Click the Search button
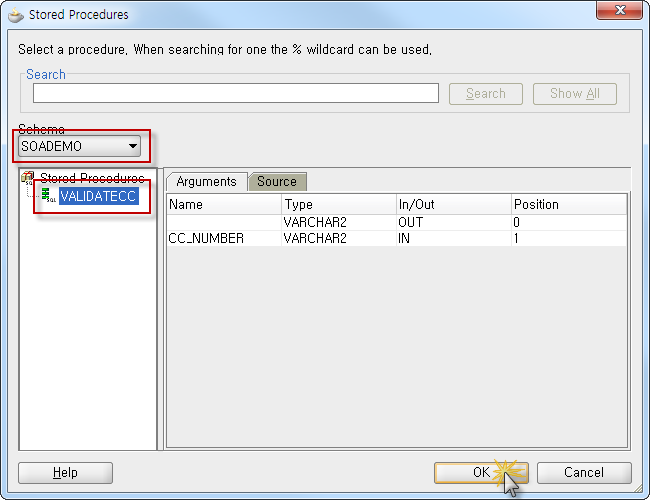The width and height of the screenshot is (650, 500). click(x=486, y=94)
